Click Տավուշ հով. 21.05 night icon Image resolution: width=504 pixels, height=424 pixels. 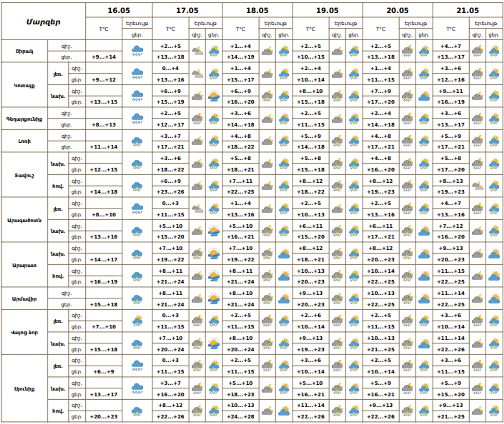click(477, 186)
